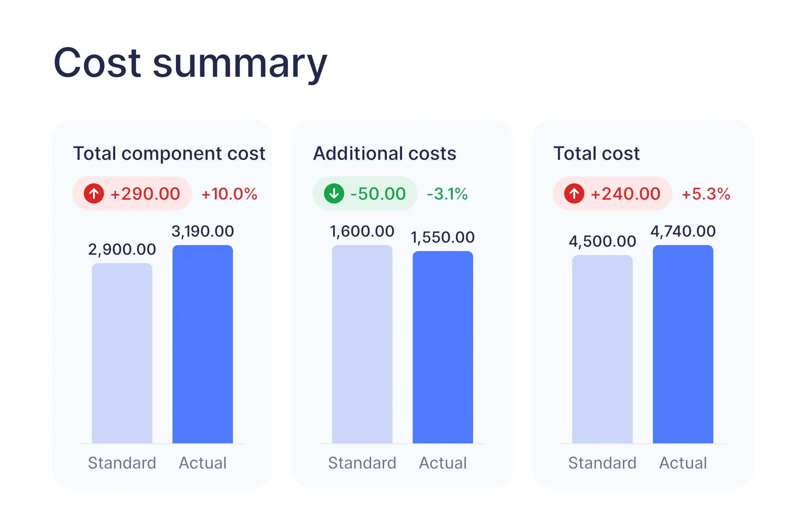806x532 pixels.
Task: Click Actual label under Additional costs
Action: pos(443,463)
